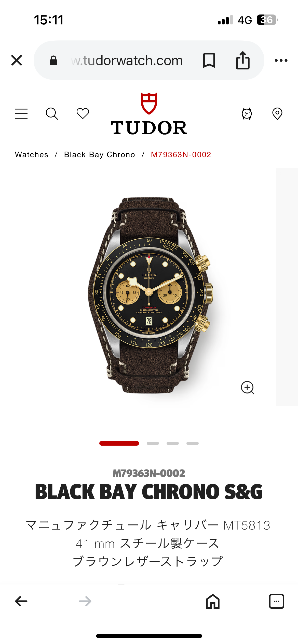Share the page via share icon

tap(243, 60)
